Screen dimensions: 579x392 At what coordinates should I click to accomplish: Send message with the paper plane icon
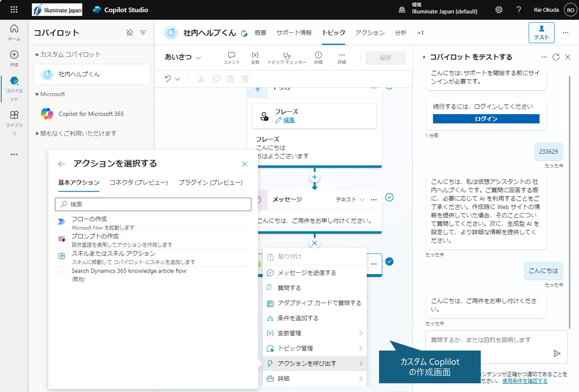[x=557, y=353]
